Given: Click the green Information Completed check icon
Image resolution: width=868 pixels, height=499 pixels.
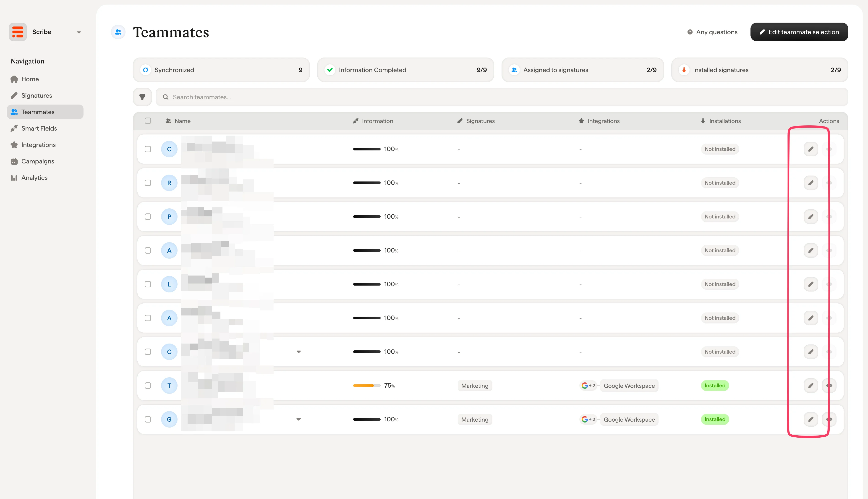Looking at the screenshot, I should pyautogui.click(x=330, y=70).
